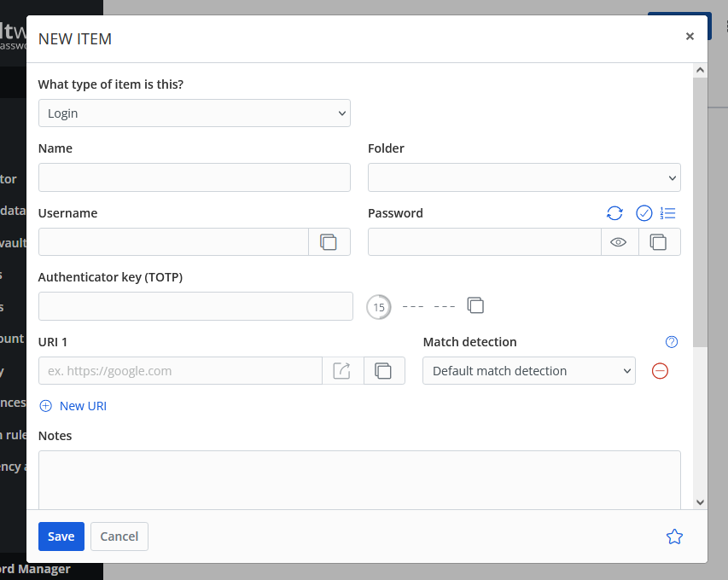Generate a new password

pyautogui.click(x=614, y=213)
